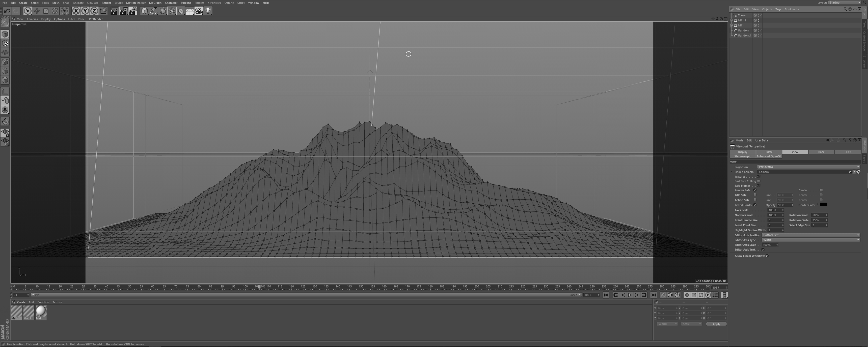The width and height of the screenshot is (868, 347).
Task: Expand the M11 object in tree
Action: pyautogui.click(x=731, y=25)
